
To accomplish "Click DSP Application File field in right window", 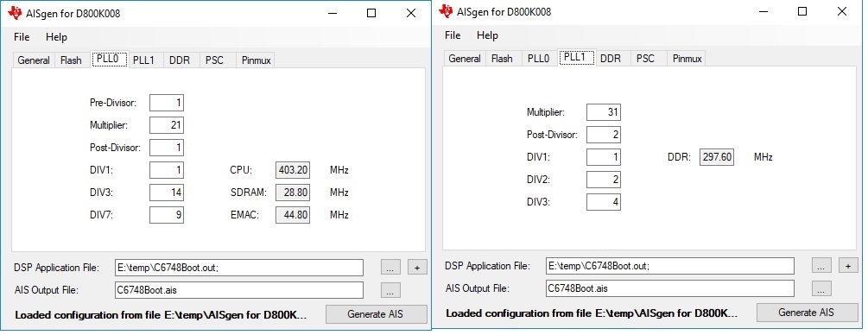I will pos(670,266).
